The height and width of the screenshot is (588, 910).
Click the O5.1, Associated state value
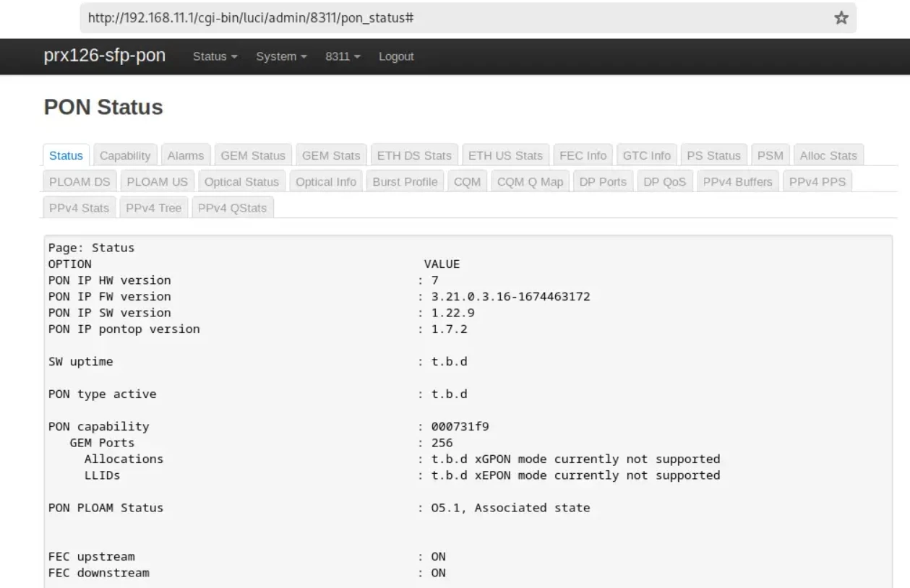click(510, 508)
